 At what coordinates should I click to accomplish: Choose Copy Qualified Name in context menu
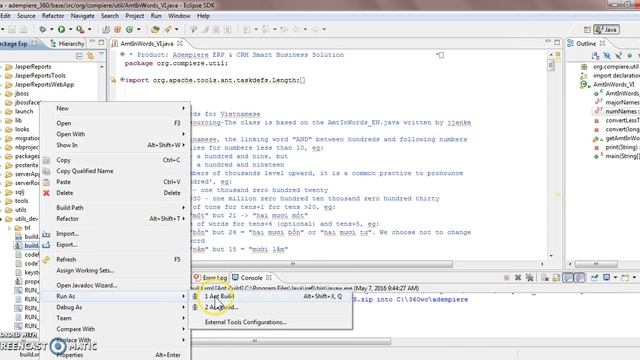[115, 171]
